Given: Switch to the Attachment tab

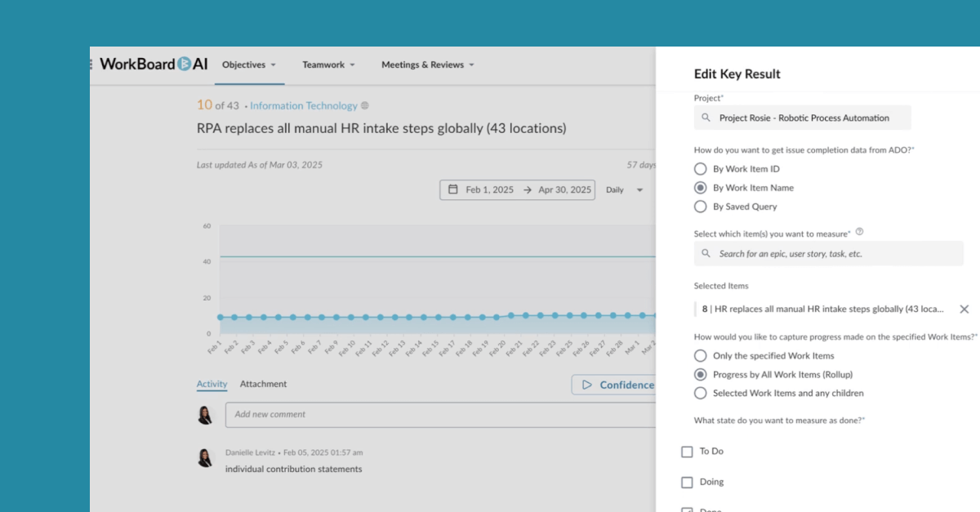Looking at the screenshot, I should coord(263,384).
